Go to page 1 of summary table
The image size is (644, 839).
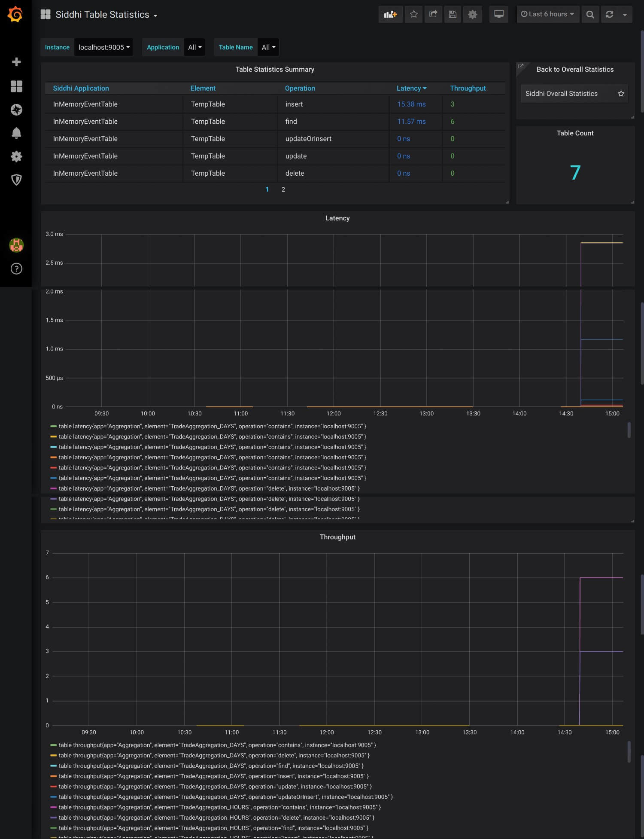(267, 189)
